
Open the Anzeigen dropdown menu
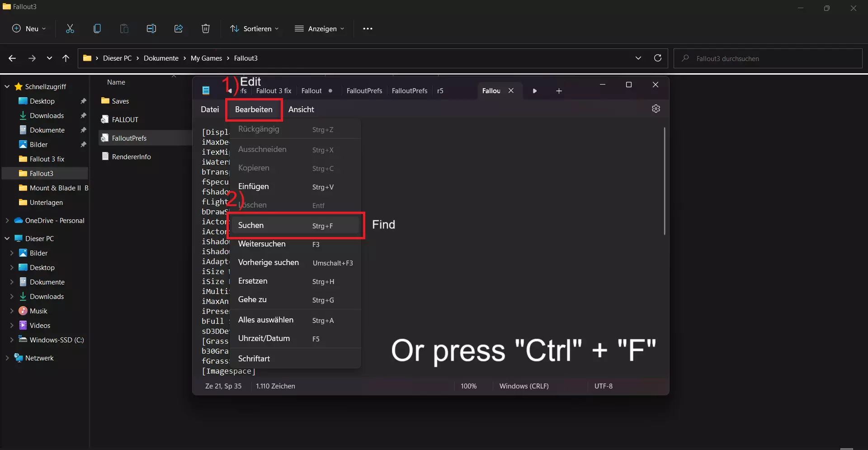(320, 28)
